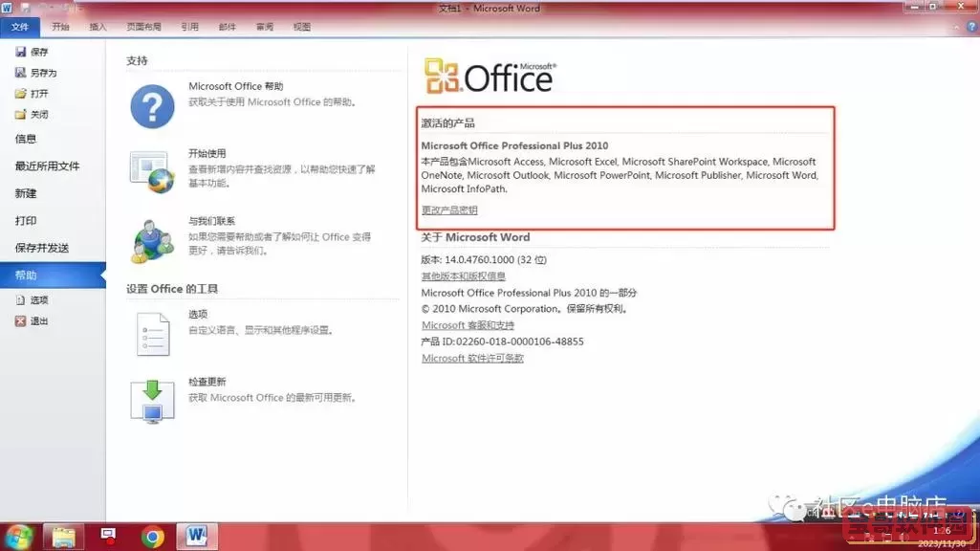980x551 pixels.
Task: Click the Word icon in title bar
Action: (7, 8)
